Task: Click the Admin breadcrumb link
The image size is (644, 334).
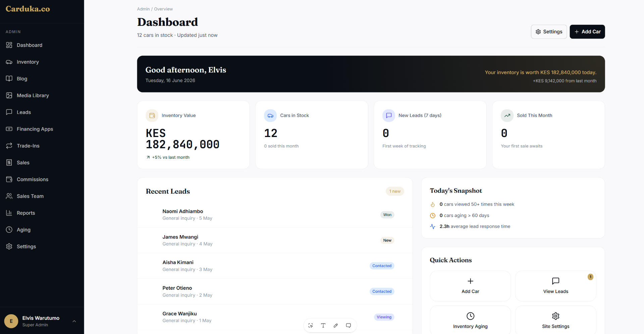Action: tap(143, 9)
